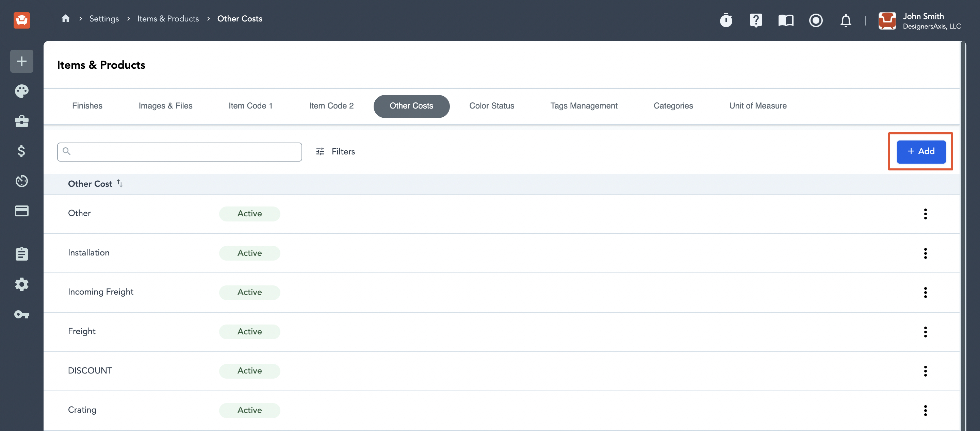
Task: Open the key icon in sidebar
Action: 22,314
